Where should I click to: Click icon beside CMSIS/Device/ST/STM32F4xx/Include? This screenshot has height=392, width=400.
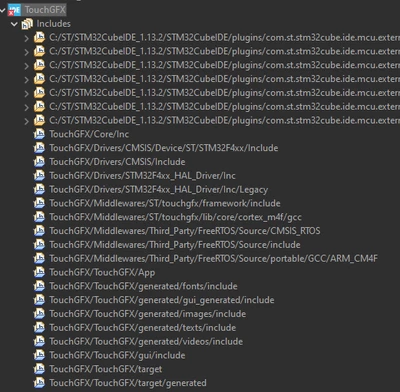[39, 148]
